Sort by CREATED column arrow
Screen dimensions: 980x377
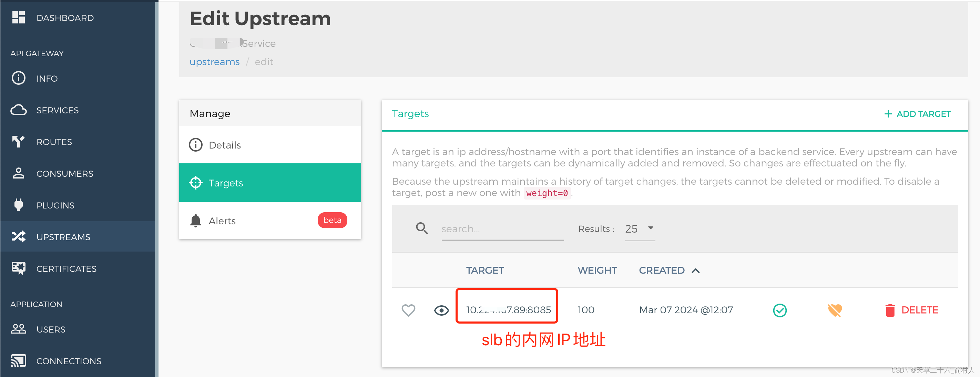(695, 271)
